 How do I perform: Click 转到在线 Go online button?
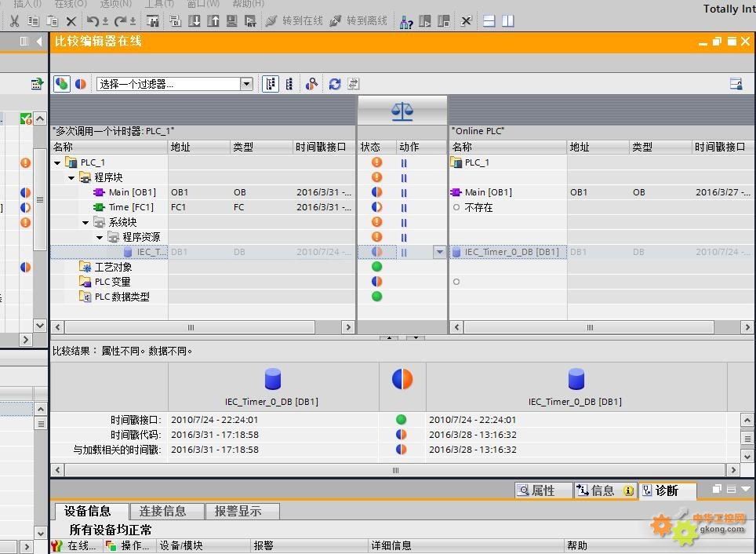pyautogui.click(x=295, y=20)
